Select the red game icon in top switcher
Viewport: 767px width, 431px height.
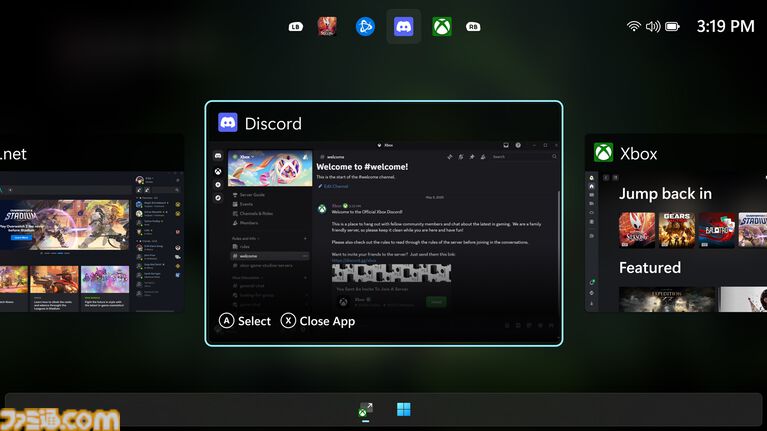tap(327, 26)
